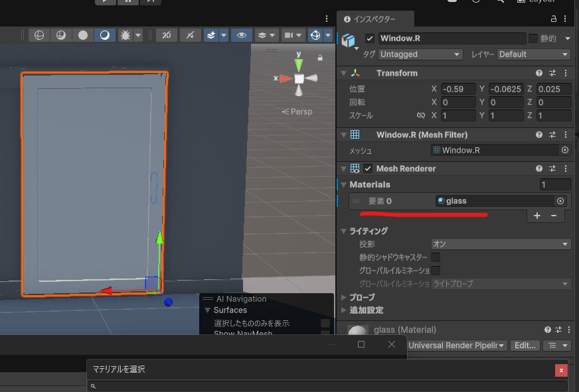579x392 pixels.
Task: Open Mesh Filter three-dot menu
Action: pos(566,135)
